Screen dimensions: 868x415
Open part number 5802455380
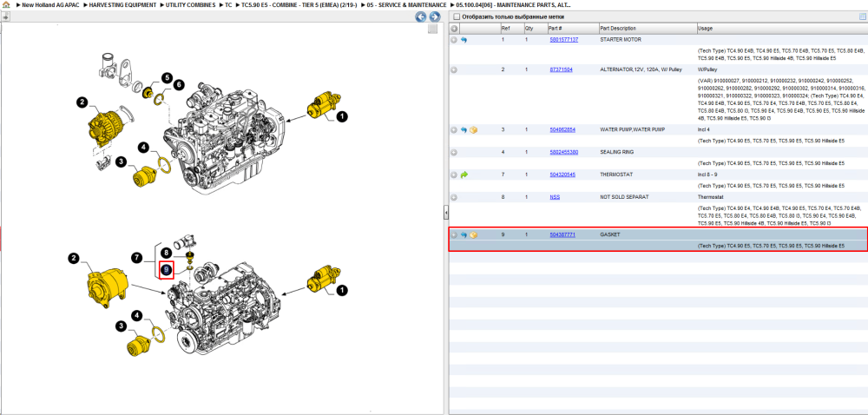(563, 152)
